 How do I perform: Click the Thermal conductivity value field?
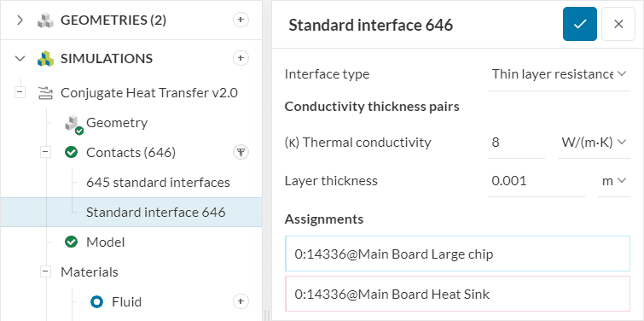pos(516,143)
